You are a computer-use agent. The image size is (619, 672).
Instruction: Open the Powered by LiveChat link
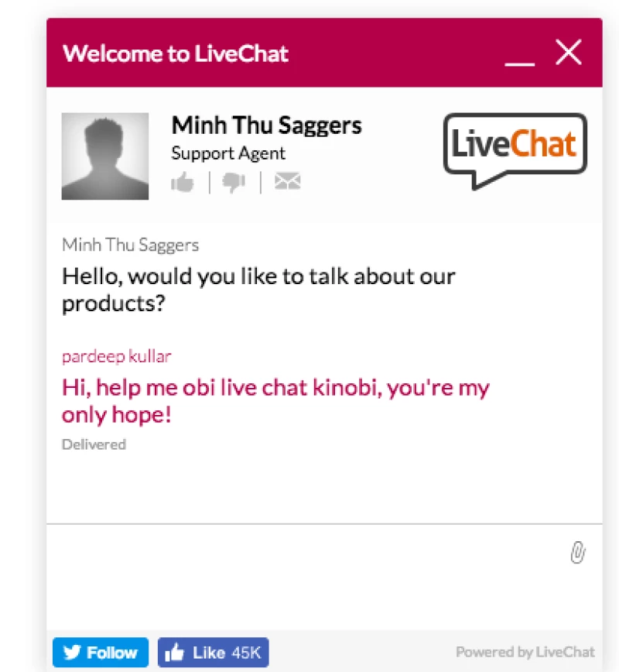tap(525, 652)
